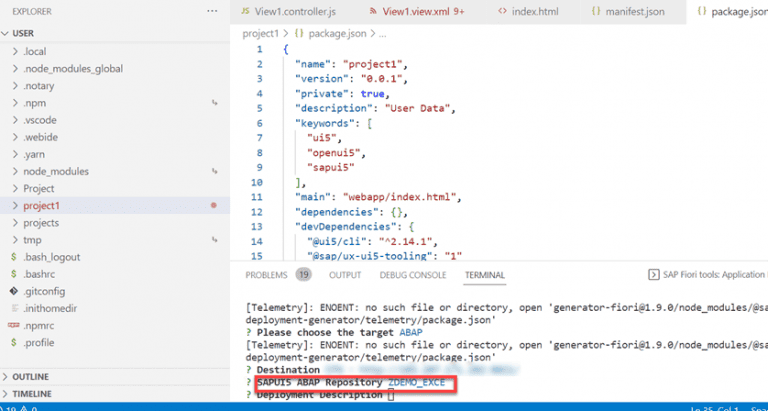Image resolution: width=768 pixels, height=411 pixels.
Task: Click the .gitconfig file icon
Action: coord(12,290)
